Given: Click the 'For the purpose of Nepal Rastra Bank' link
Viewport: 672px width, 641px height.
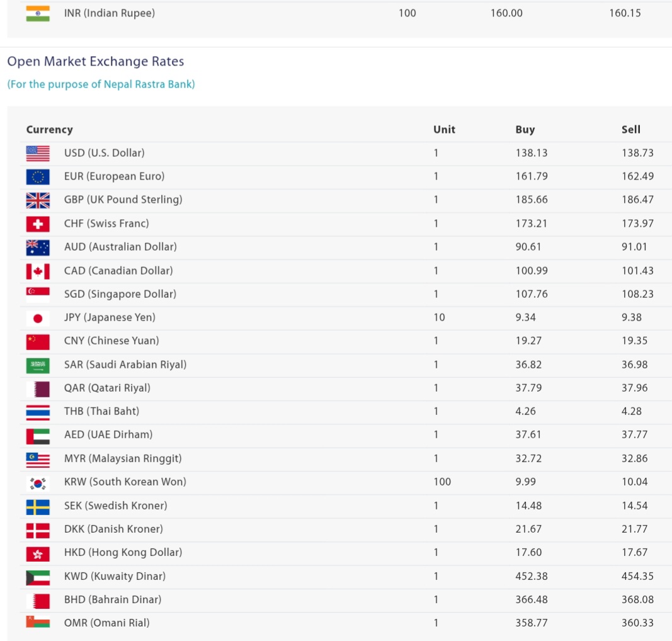Looking at the screenshot, I should (x=101, y=84).
